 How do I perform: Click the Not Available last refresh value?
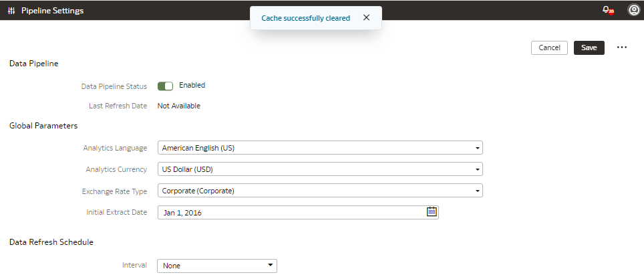tap(178, 106)
